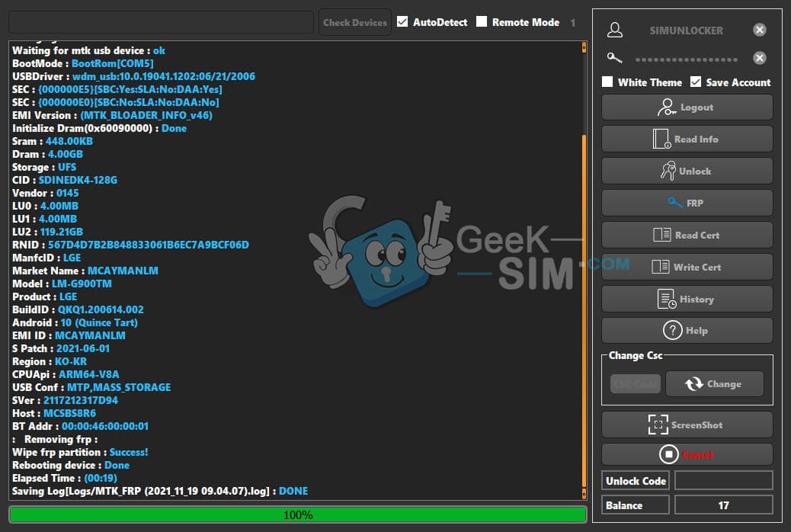Click the log vertical scrollbar thumb
Image resolution: width=791 pixels, height=532 pixels.
tap(584, 310)
